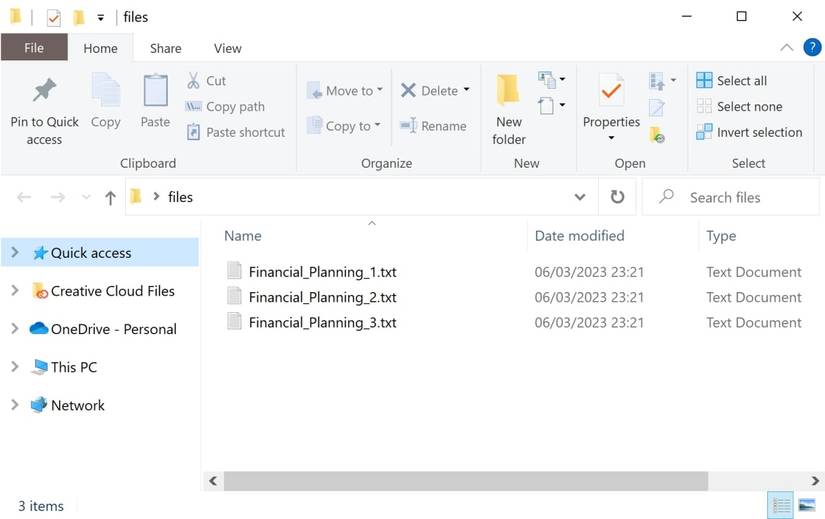Switch to the View ribbon tab
This screenshot has width=825, height=519.
coord(227,48)
